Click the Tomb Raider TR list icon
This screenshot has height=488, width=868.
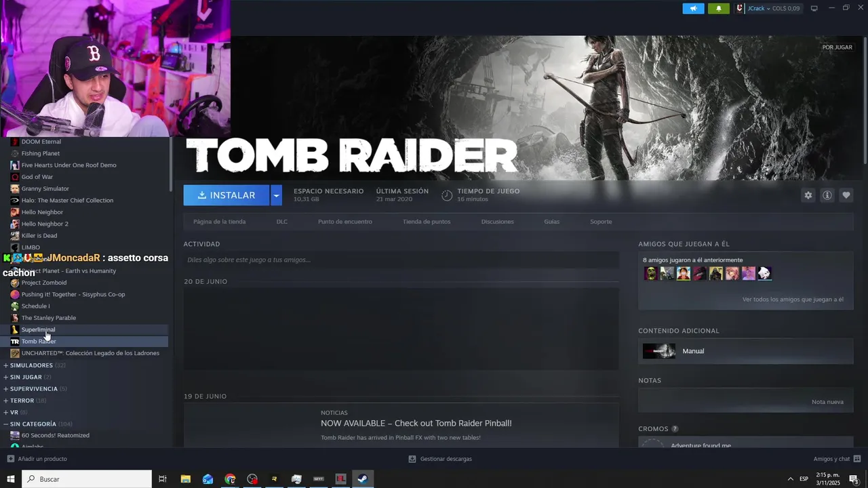(x=15, y=342)
